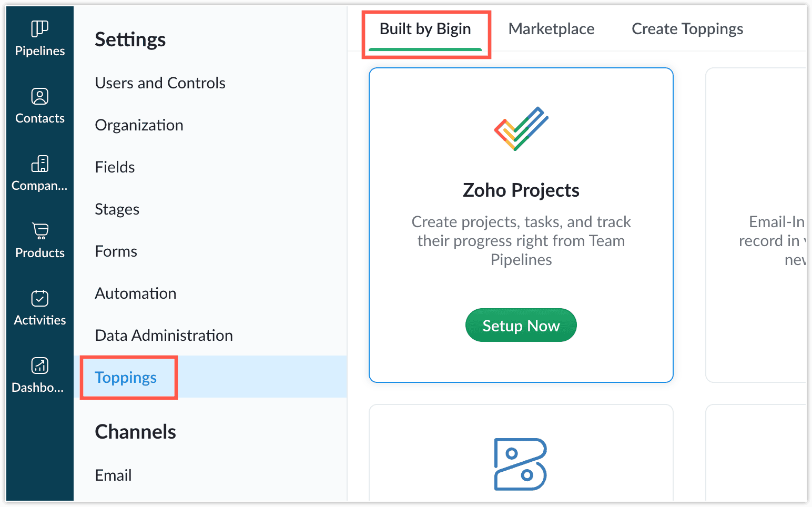The height and width of the screenshot is (507, 812).
Task: Switch to the Marketplace tab
Action: pos(551,29)
